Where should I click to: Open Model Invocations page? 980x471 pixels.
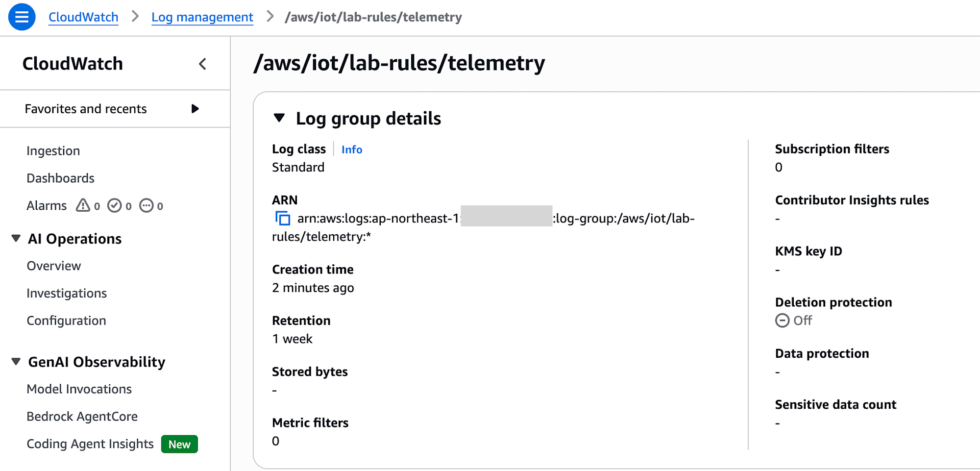(79, 389)
